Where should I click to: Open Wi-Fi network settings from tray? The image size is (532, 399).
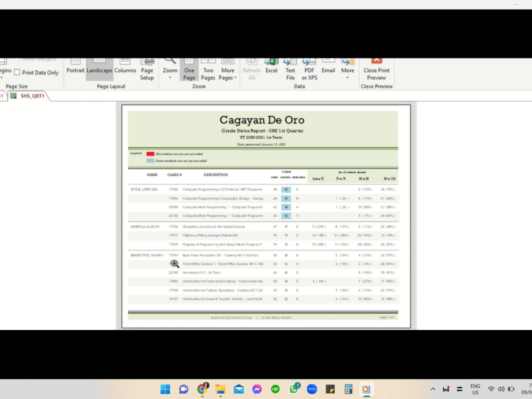[x=491, y=389]
